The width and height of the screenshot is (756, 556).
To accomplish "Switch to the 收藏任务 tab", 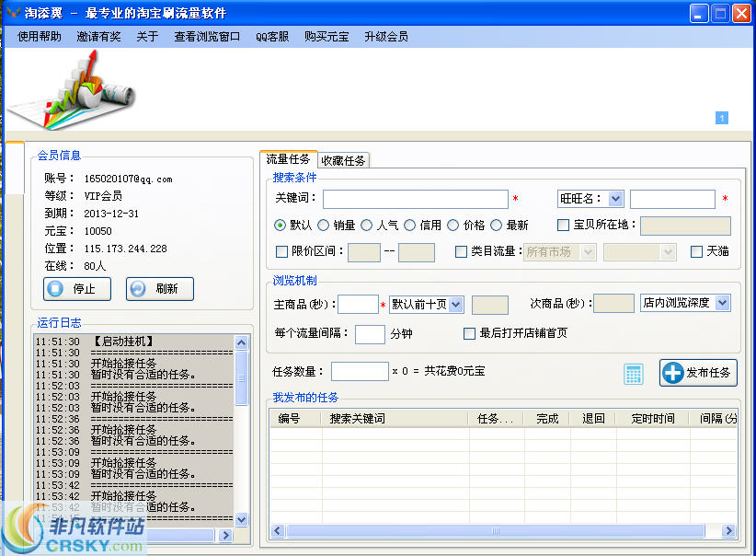I will pyautogui.click(x=342, y=158).
